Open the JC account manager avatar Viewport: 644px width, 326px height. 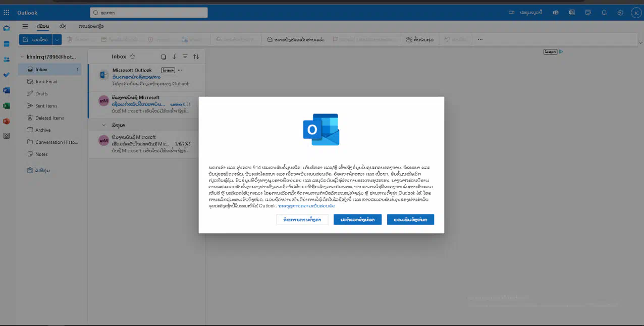click(x=635, y=13)
